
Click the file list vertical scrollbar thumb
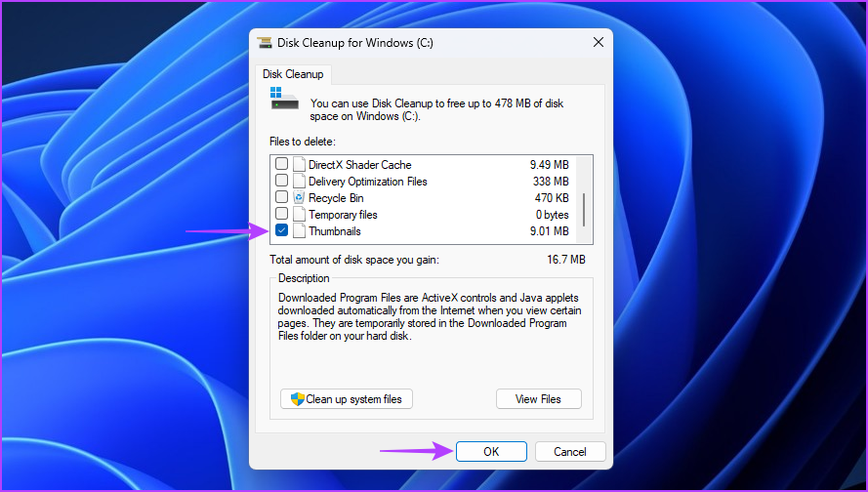point(584,209)
